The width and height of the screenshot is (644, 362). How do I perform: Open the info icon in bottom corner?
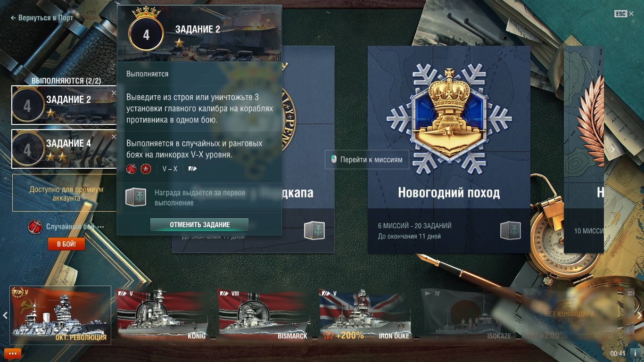[635, 353]
